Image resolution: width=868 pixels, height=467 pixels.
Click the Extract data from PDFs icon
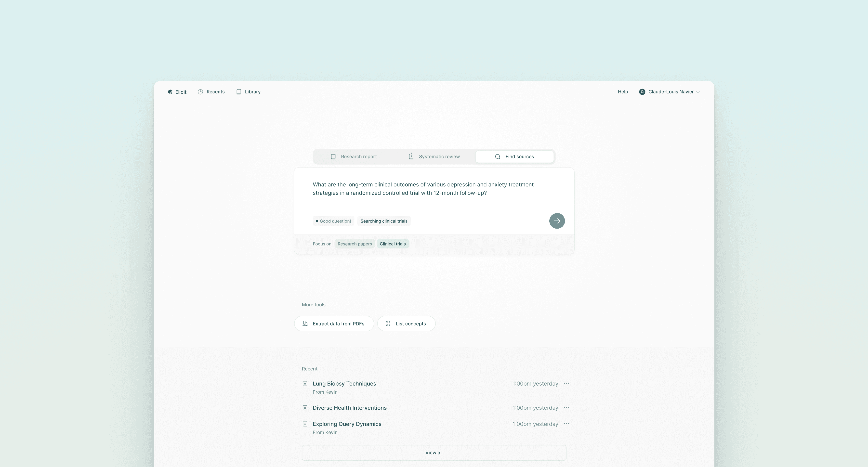(x=305, y=323)
